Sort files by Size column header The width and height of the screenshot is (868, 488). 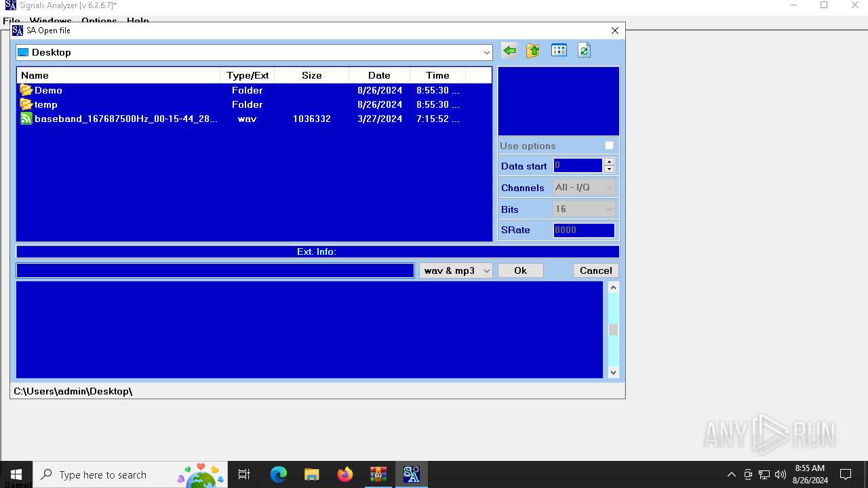pos(312,75)
